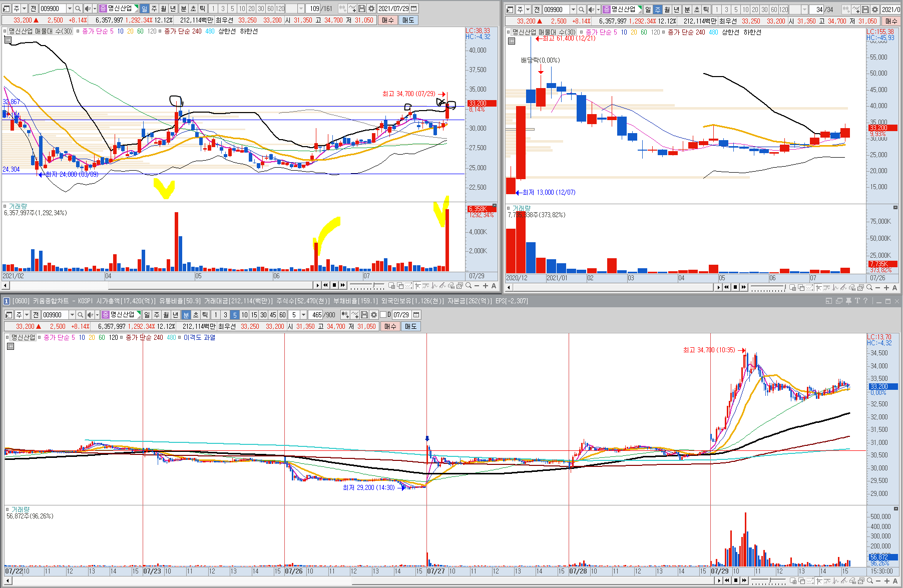Click the speaker icon in the top-left chart toolbar
Image resolution: width=903 pixels, height=588 pixels.
pyautogui.click(x=88, y=9)
